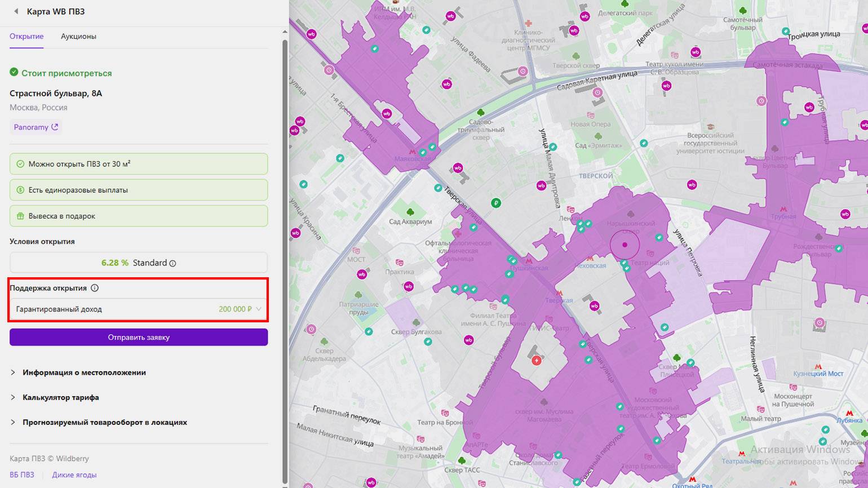Click the Троицкая улица label
Viewport: 868px width, 488px height.
tap(814, 35)
